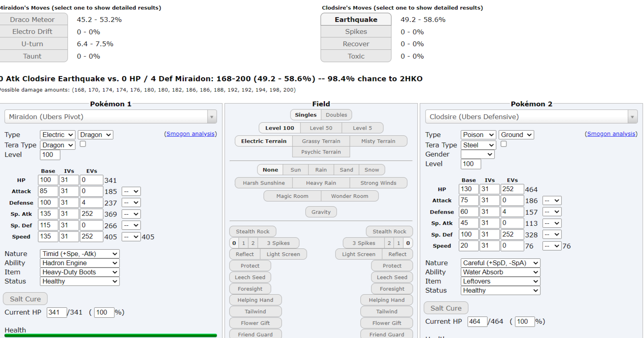
Task: Edit Clodsire's HP EVs field
Action: [512, 189]
